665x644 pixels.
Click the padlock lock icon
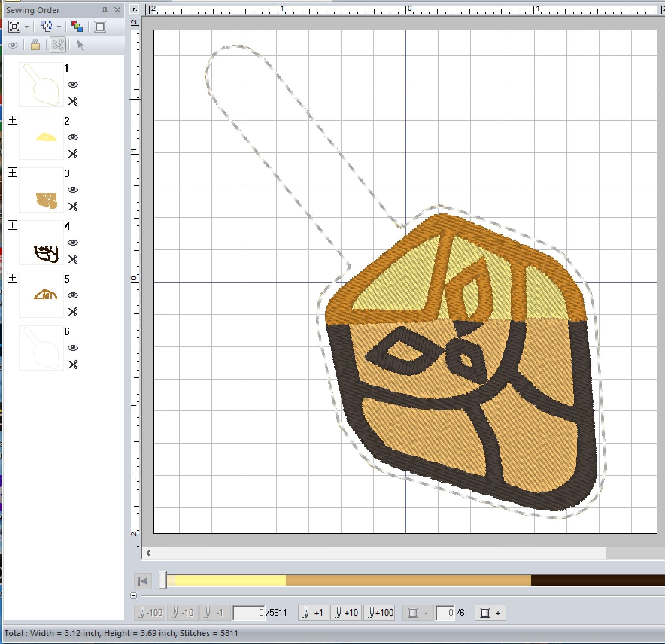pos(35,45)
